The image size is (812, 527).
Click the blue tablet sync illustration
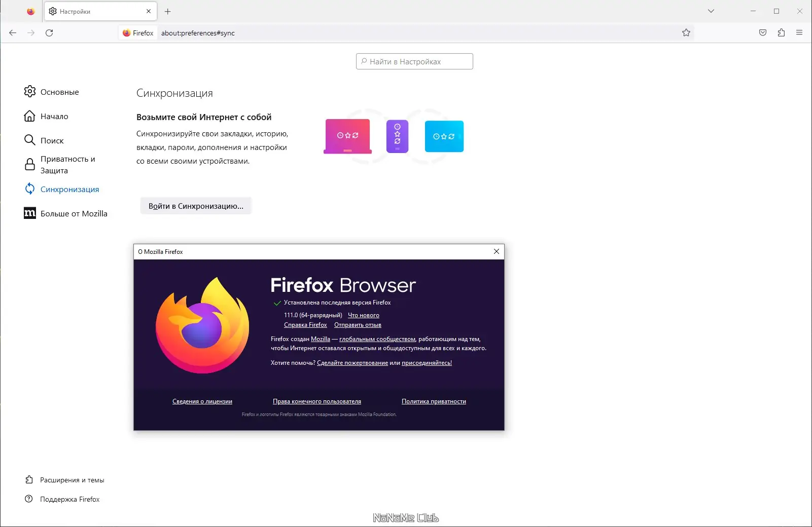[x=444, y=136]
